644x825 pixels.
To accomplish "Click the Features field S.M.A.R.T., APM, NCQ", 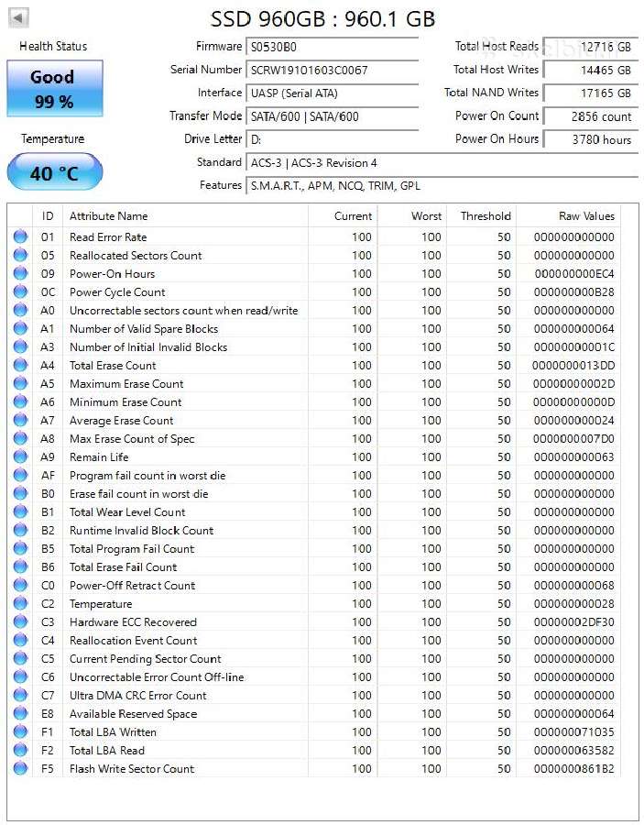I will click(x=442, y=186).
